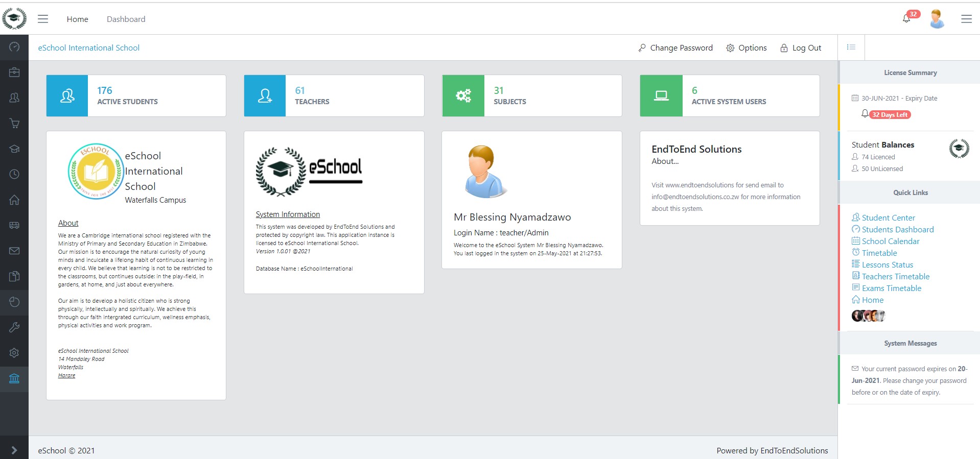The height and width of the screenshot is (459, 980).
Task: Open the bank building sidebar icon
Action: click(14, 379)
